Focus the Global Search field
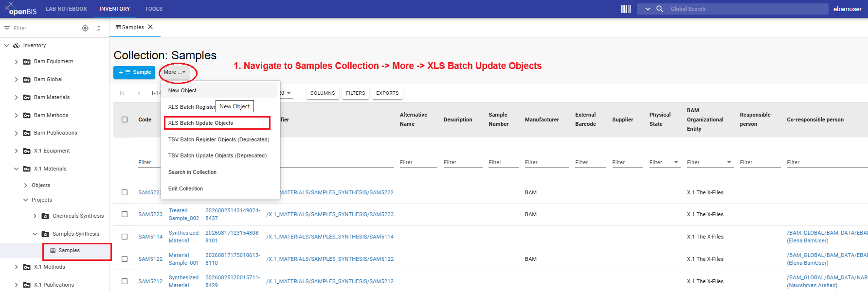Screen dimensions: 868x291 point(747,9)
